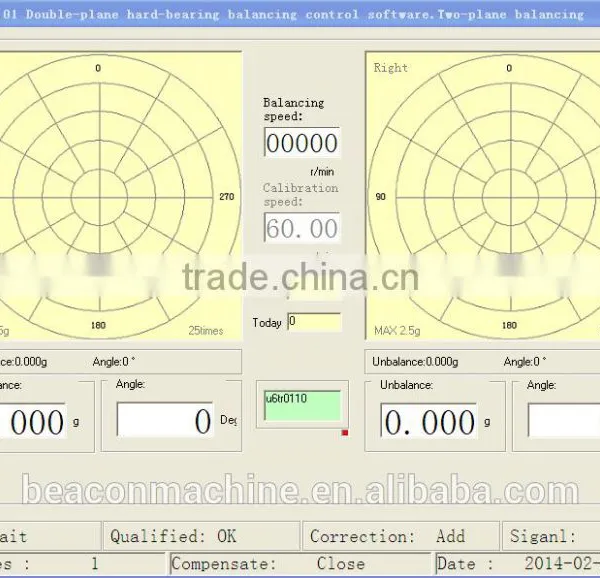Click the right plane Unbalance 0.000 field
The image size is (600, 578).
click(x=429, y=421)
